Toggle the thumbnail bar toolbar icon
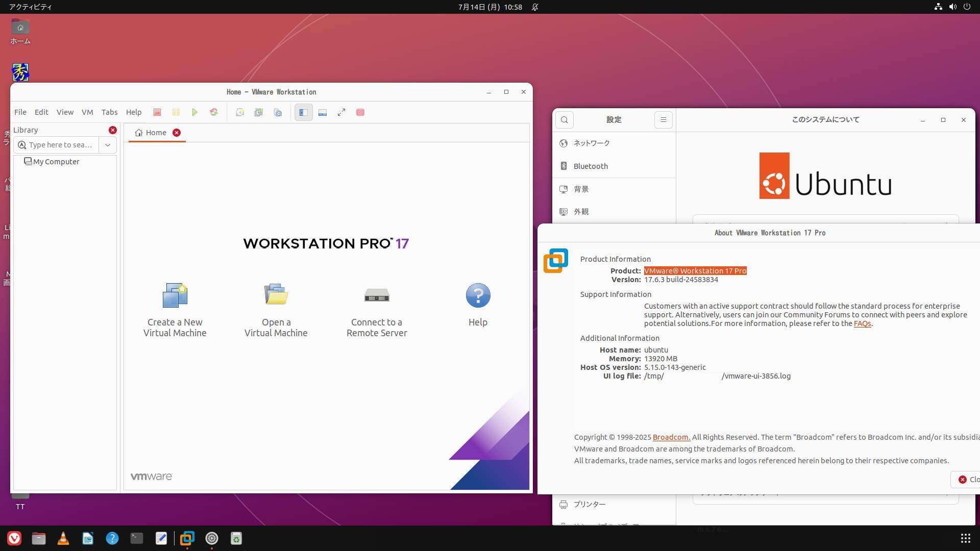This screenshot has width=980, height=551. [323, 112]
